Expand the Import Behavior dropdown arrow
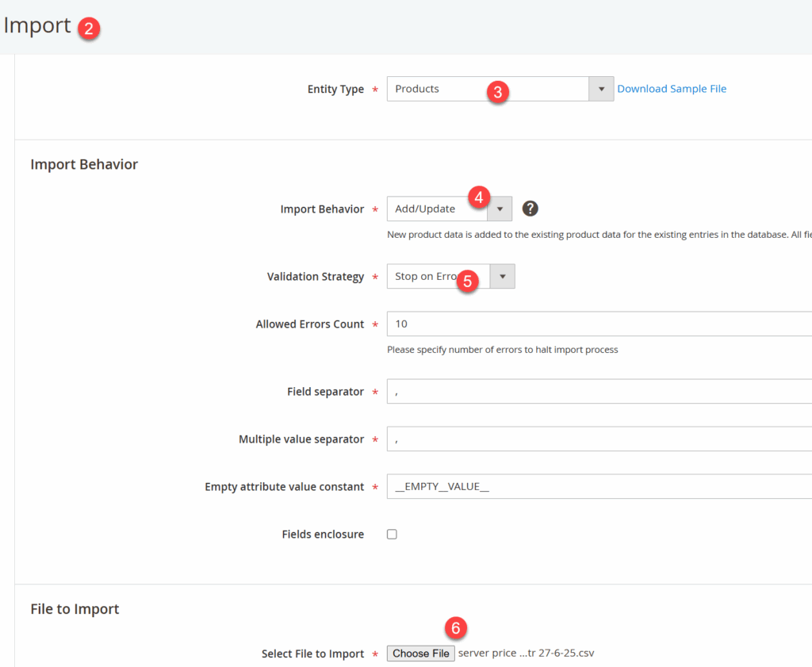812x667 pixels. coord(500,209)
